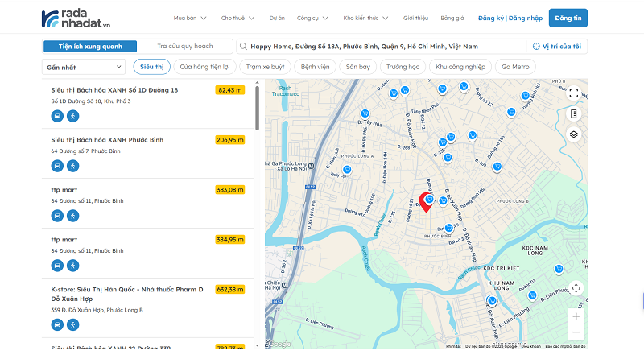Click the Đăng ký link
644x359 pixels.
pos(491,18)
